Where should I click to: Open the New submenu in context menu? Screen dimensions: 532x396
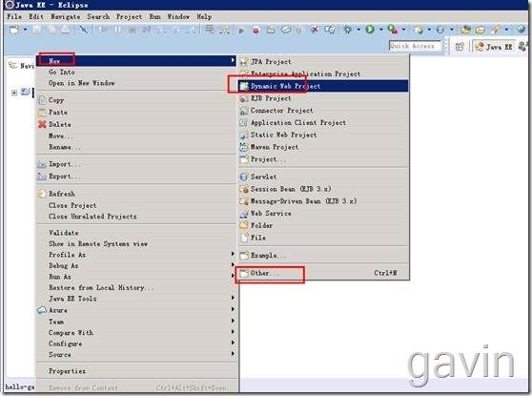[135, 61]
